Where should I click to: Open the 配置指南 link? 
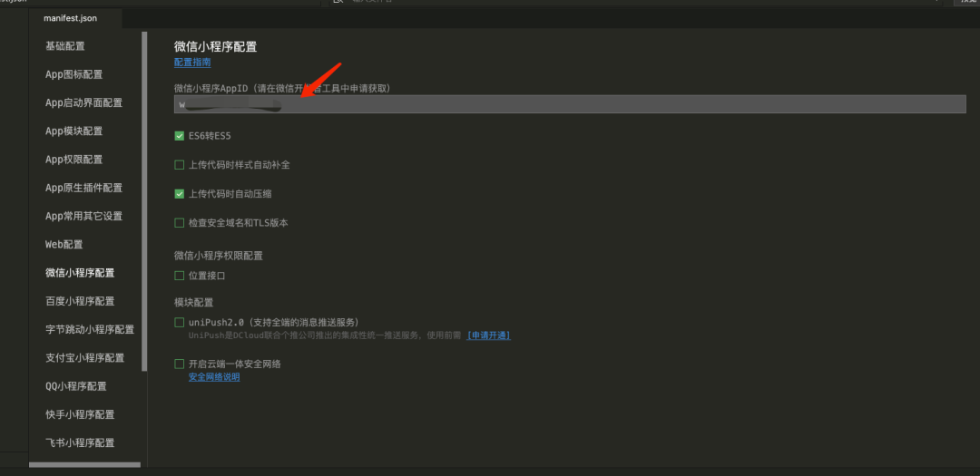(x=192, y=63)
